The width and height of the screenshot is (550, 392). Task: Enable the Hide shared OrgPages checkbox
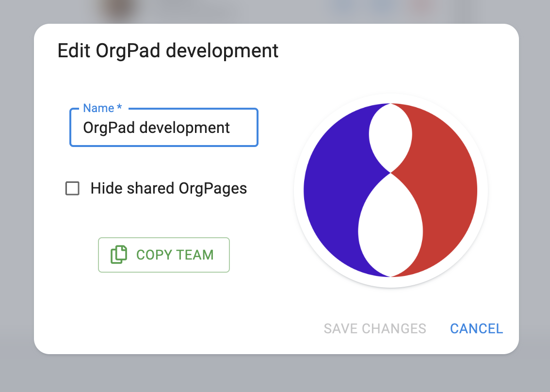click(72, 188)
